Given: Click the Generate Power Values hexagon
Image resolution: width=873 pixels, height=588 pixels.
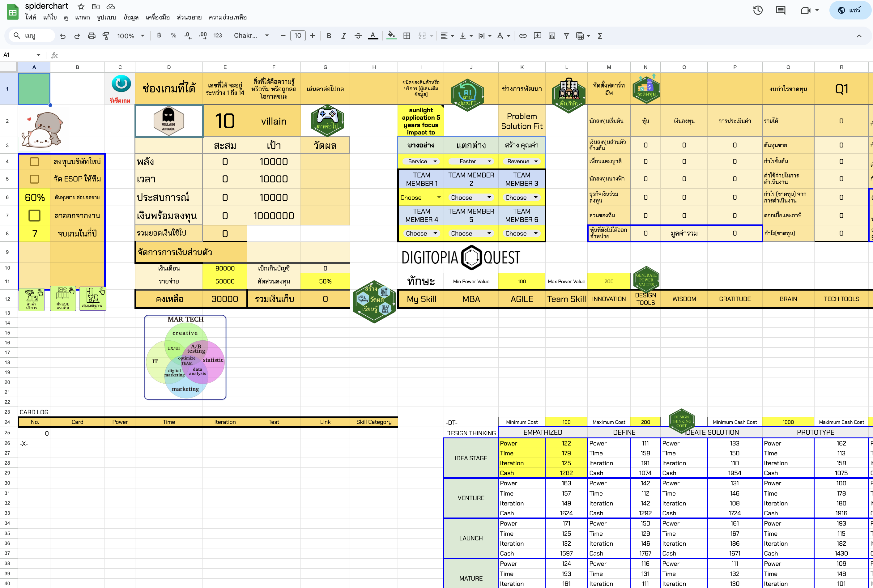Looking at the screenshot, I should (x=646, y=279).
